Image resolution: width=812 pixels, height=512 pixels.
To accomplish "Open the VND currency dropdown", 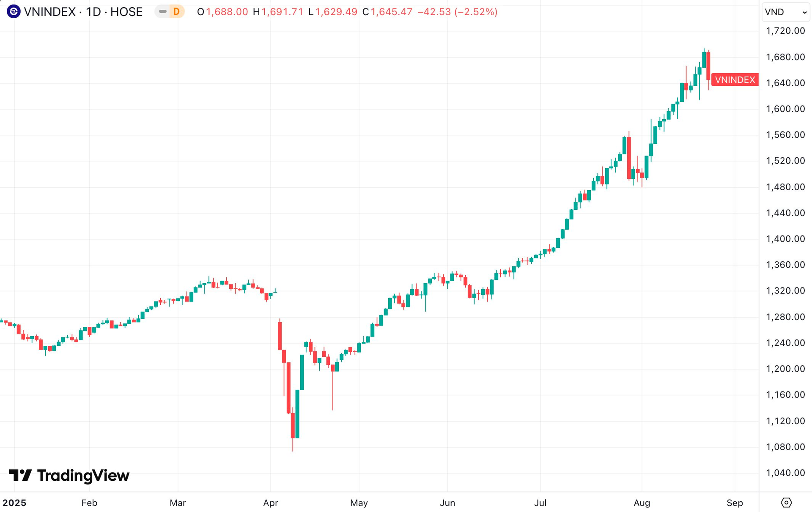I will pyautogui.click(x=785, y=12).
